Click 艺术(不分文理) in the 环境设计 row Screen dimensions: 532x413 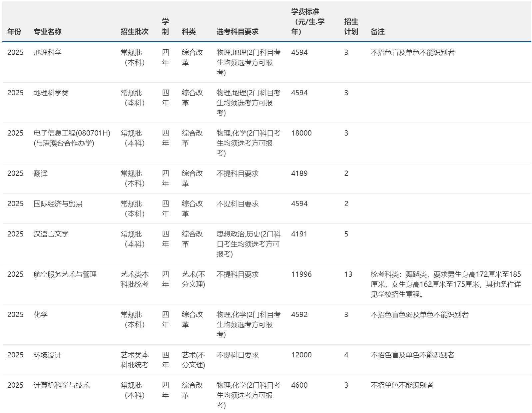pyautogui.click(x=194, y=360)
